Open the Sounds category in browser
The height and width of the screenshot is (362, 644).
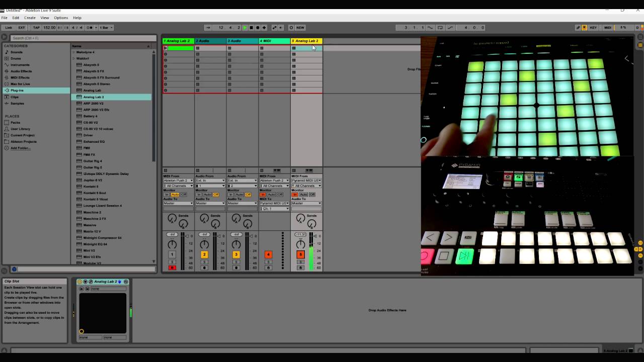pyautogui.click(x=17, y=52)
